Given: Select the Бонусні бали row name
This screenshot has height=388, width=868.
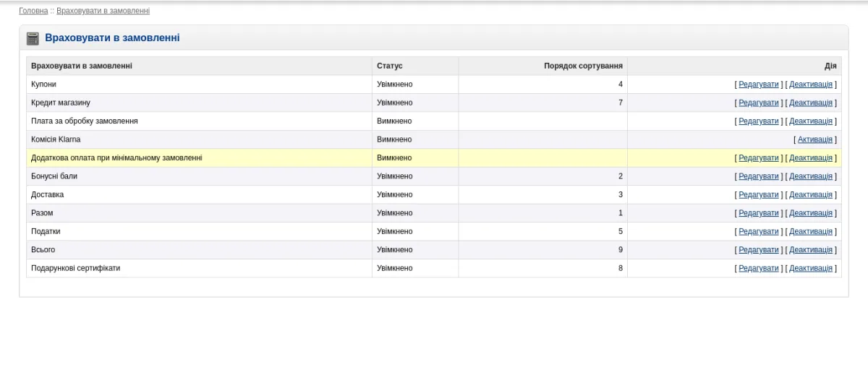Looking at the screenshot, I should 54,176.
